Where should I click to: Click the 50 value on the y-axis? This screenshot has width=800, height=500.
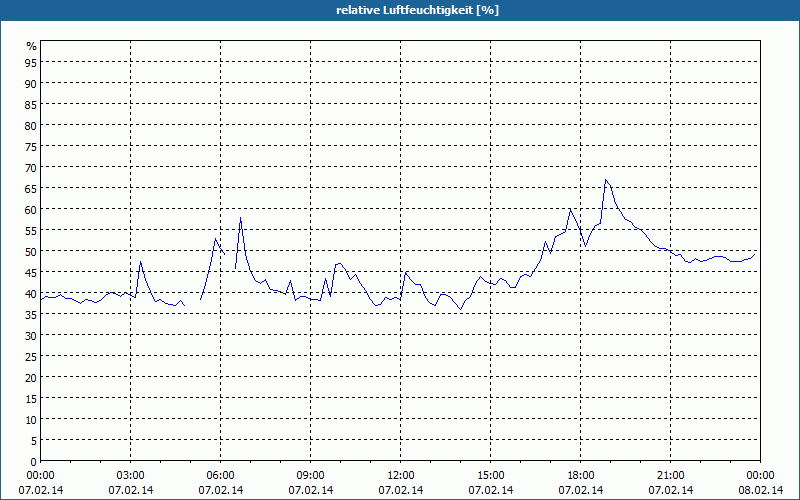tap(32, 251)
